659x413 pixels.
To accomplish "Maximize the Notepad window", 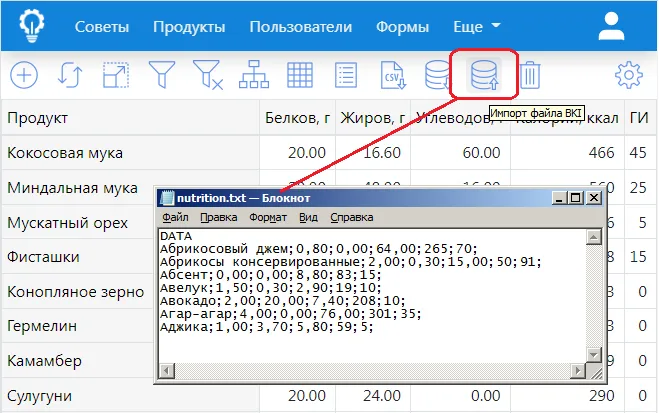I will point(575,198).
